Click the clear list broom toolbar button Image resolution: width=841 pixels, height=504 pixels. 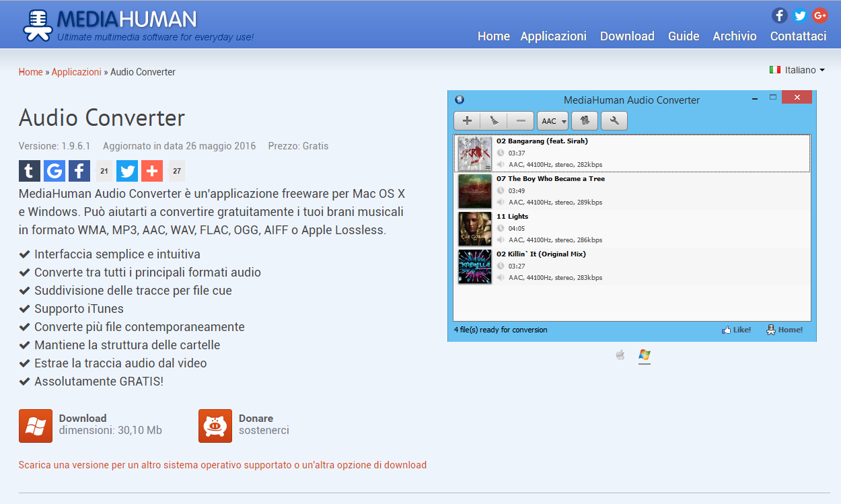click(494, 121)
